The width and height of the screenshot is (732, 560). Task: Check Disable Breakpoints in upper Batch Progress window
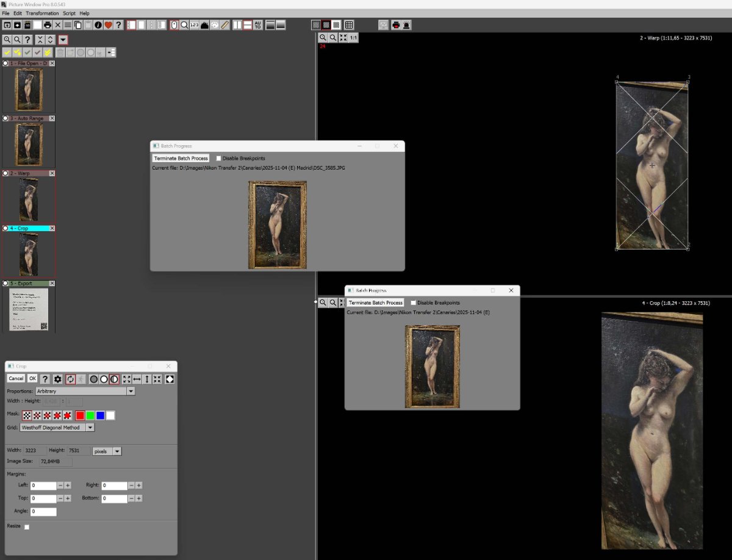click(x=218, y=159)
